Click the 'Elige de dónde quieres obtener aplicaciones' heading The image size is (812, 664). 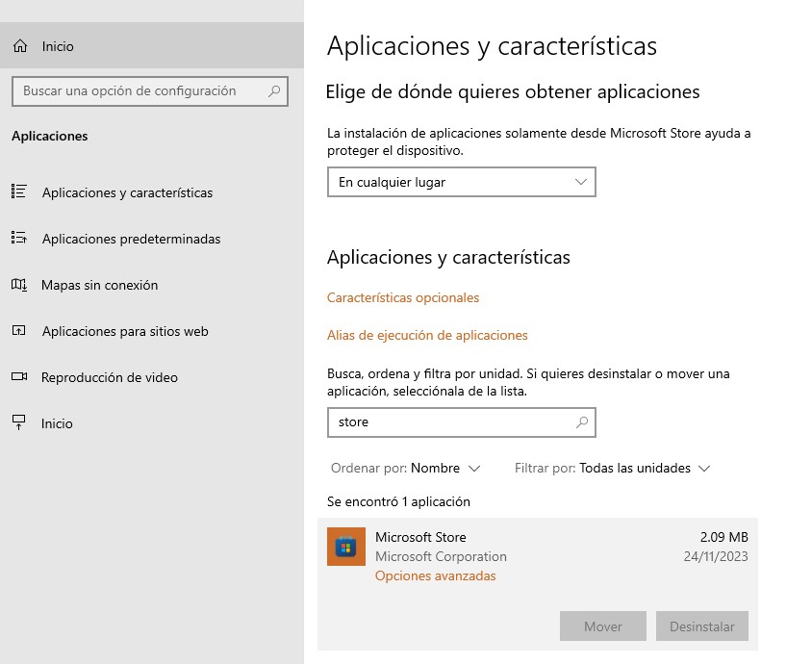[513, 91]
